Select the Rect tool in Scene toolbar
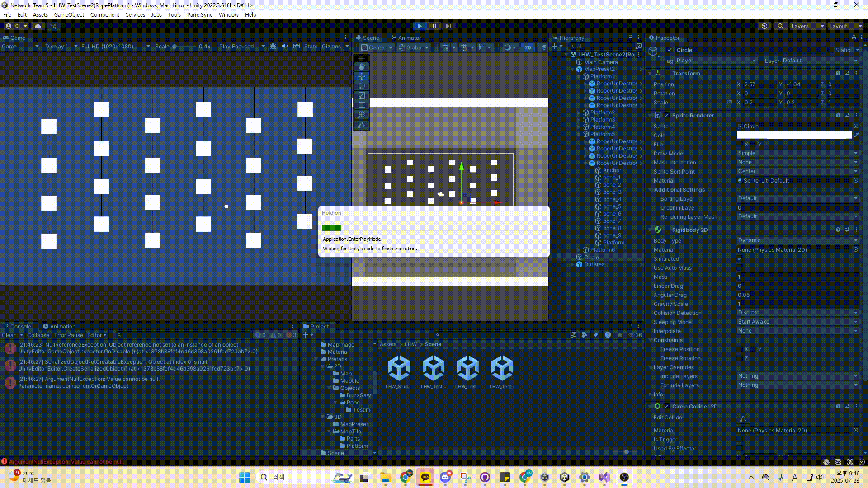Image resolution: width=868 pixels, height=488 pixels. (361, 105)
